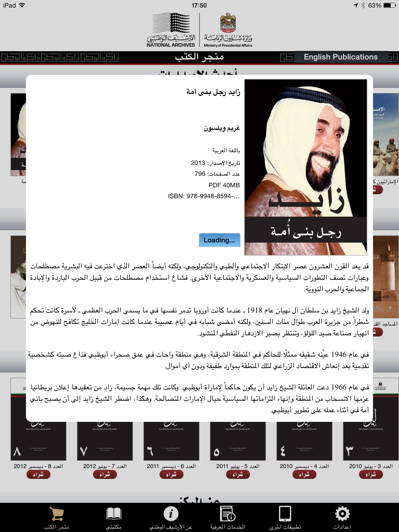Image resolution: width=399 pixels, height=532 pixels.
Task: Buy issue 4 December 2010
Action: coord(304,475)
